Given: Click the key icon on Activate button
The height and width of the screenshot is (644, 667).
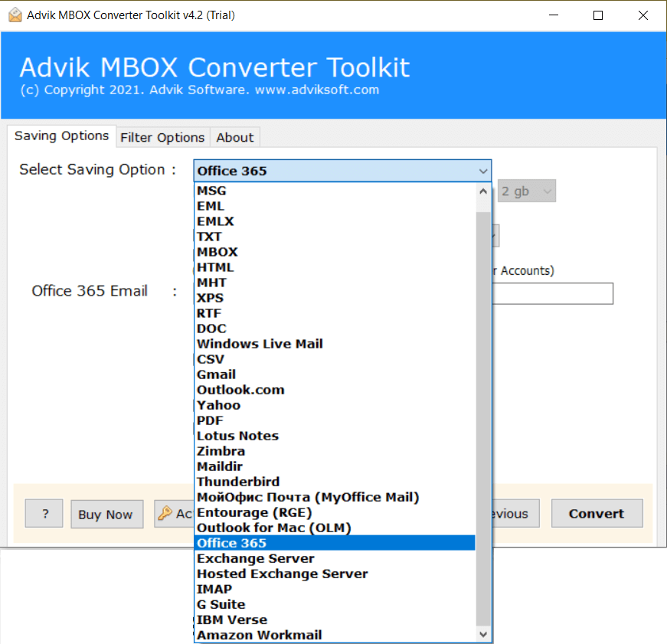Looking at the screenshot, I should point(165,513).
